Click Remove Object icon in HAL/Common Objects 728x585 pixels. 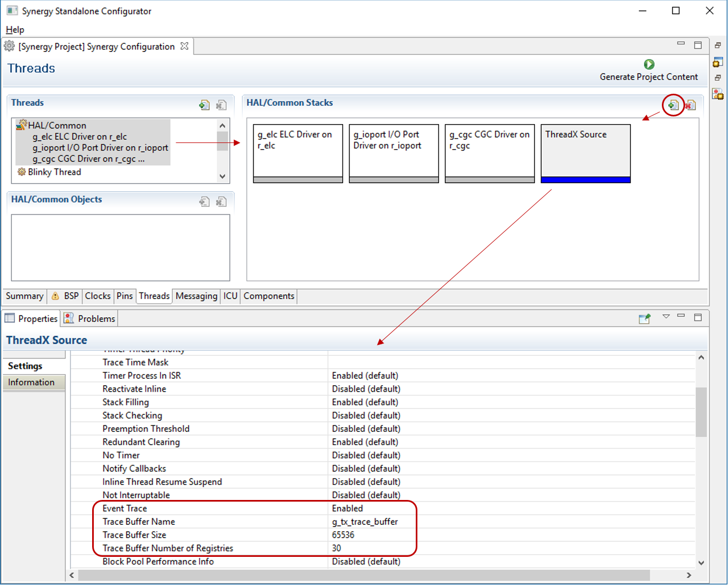(x=221, y=202)
